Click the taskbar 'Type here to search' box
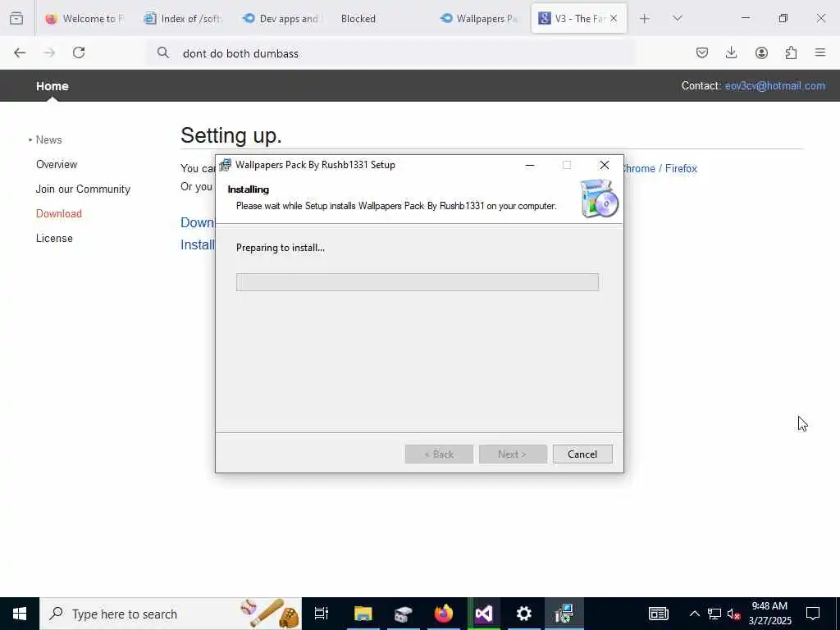The width and height of the screenshot is (840, 630). coord(171,614)
